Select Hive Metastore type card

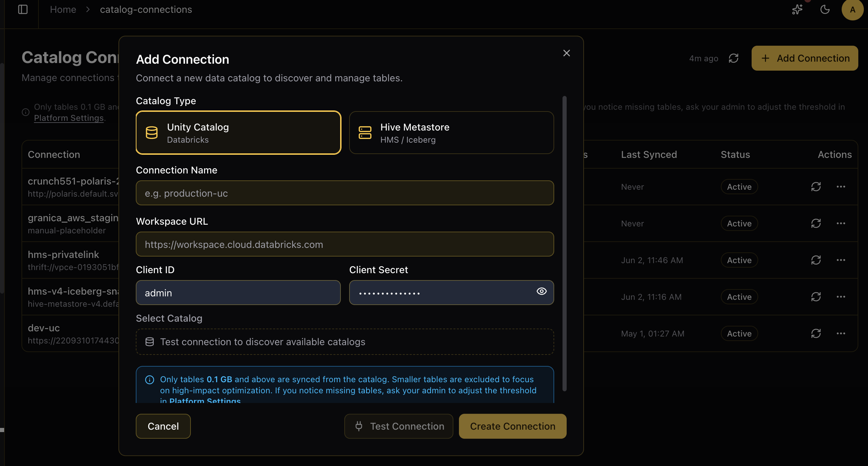click(x=451, y=133)
